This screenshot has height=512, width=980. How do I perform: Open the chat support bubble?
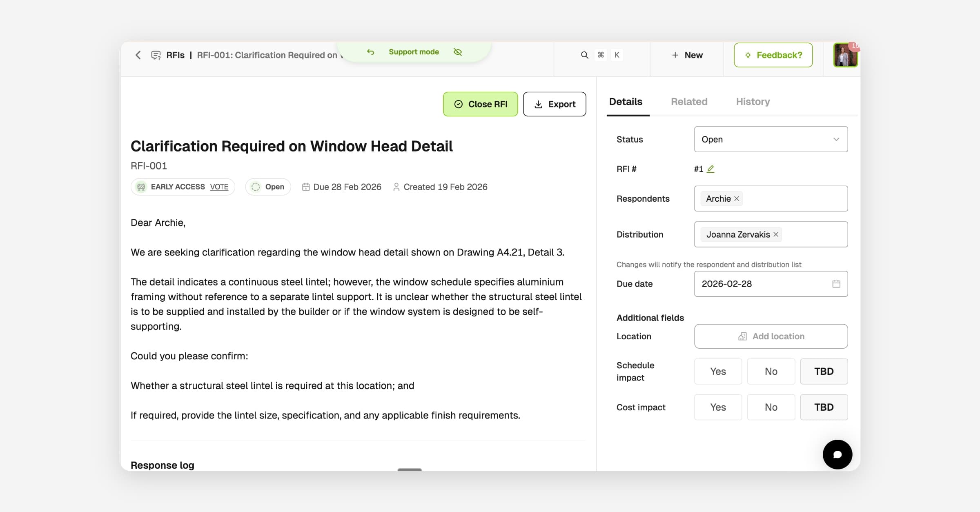pos(837,454)
